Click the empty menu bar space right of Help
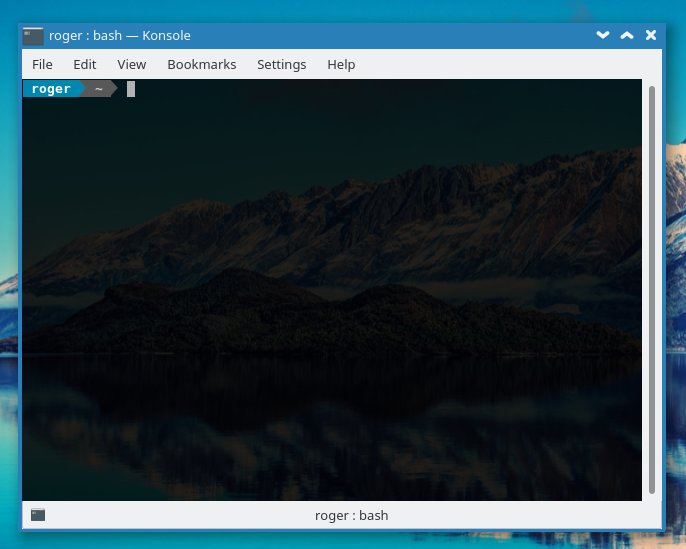The image size is (686, 549). click(500, 64)
